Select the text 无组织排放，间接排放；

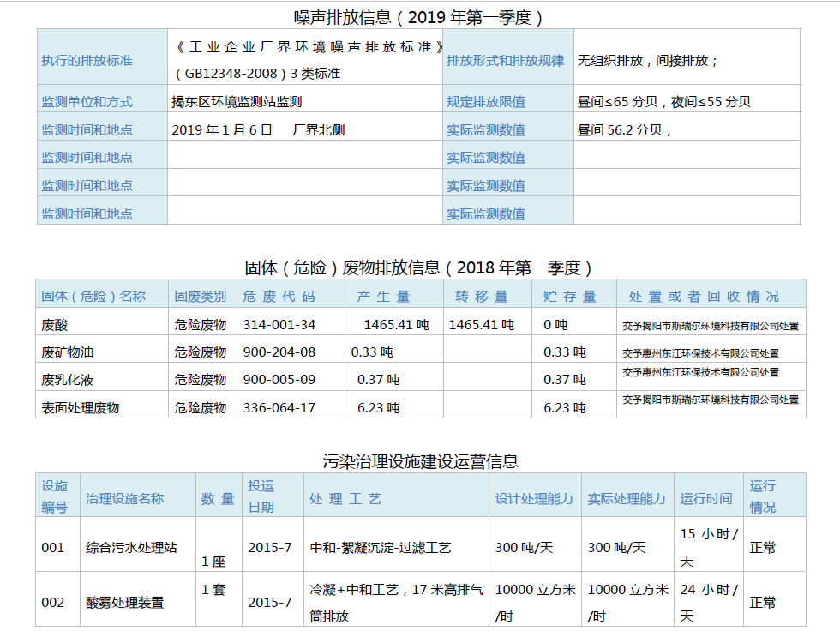[x=648, y=61]
